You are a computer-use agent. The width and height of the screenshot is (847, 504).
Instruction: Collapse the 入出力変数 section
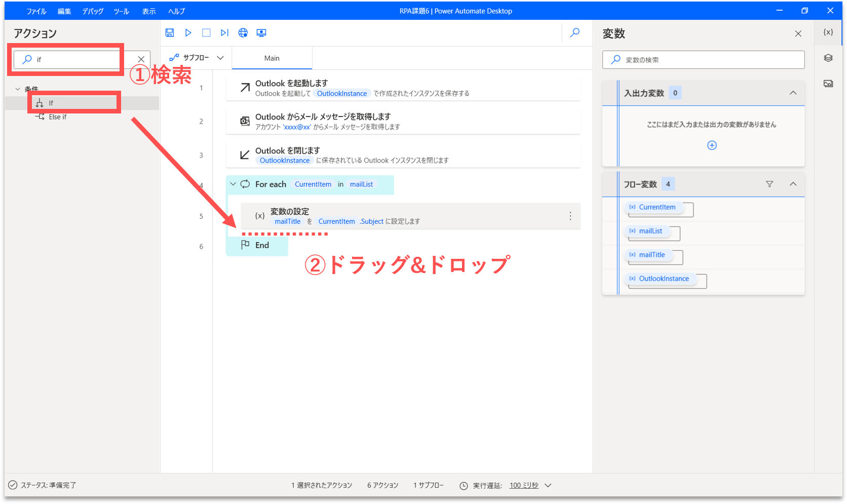coord(793,93)
